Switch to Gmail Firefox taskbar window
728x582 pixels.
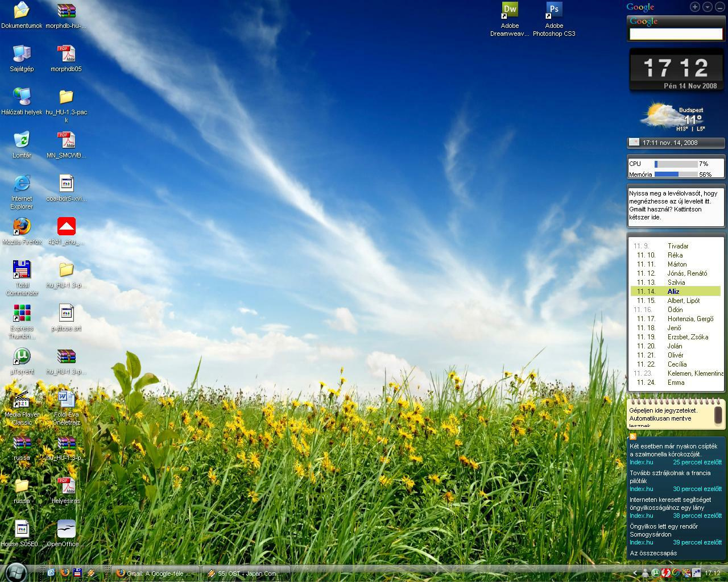coord(156,573)
